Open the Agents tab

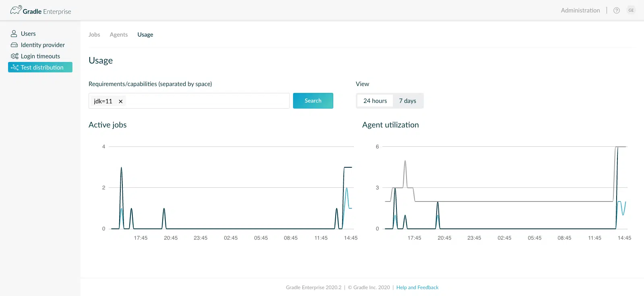coord(119,35)
